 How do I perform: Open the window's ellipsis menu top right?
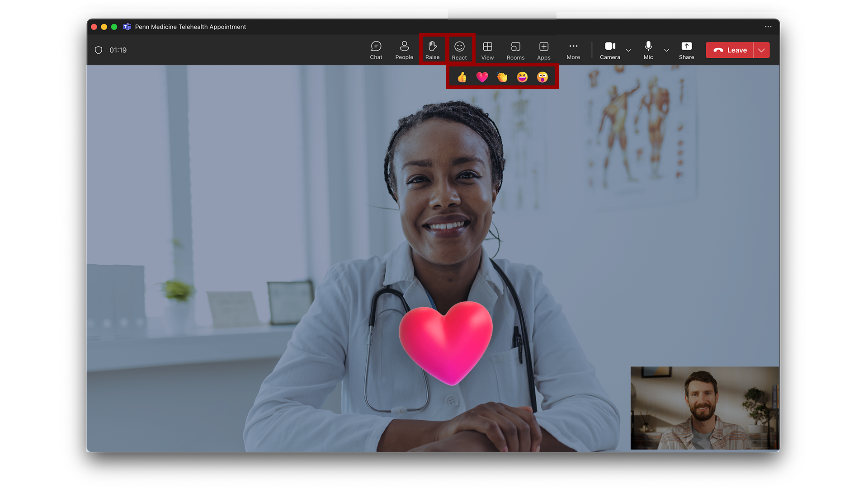[768, 27]
